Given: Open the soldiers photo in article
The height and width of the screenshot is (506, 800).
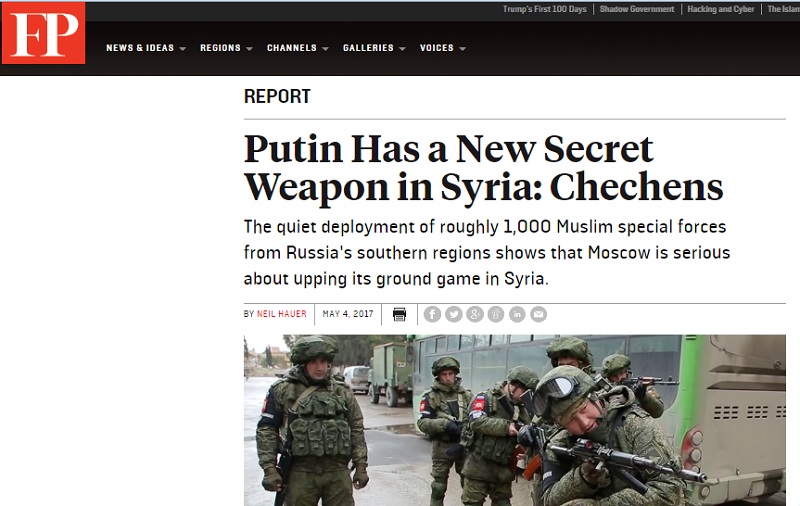Looking at the screenshot, I should tap(515, 420).
